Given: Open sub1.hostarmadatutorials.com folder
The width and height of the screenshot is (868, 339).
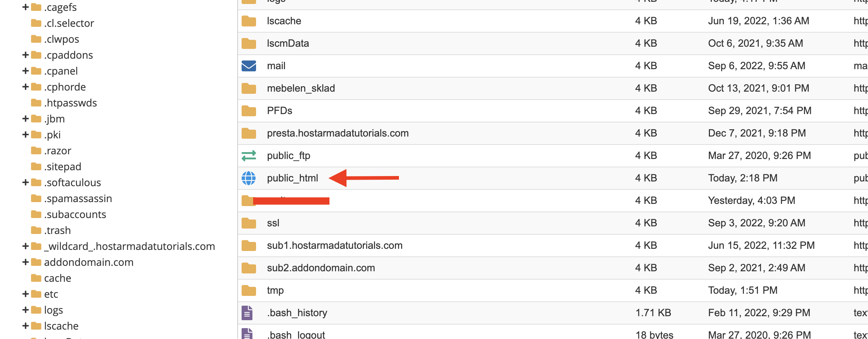Looking at the screenshot, I should point(335,245).
